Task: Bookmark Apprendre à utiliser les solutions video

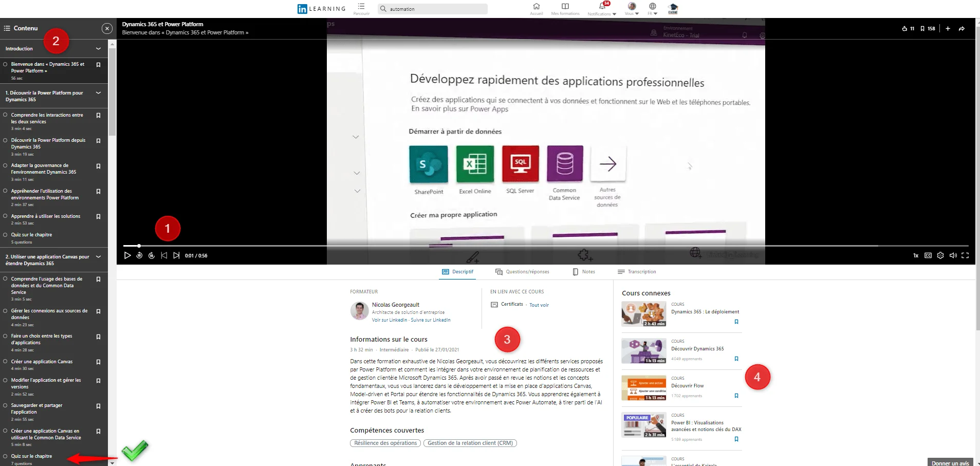Action: point(98,217)
